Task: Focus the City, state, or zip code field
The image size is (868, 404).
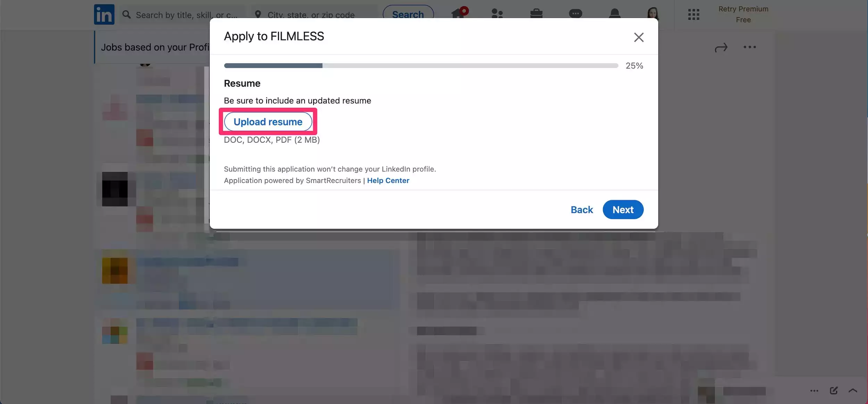Action: point(314,15)
